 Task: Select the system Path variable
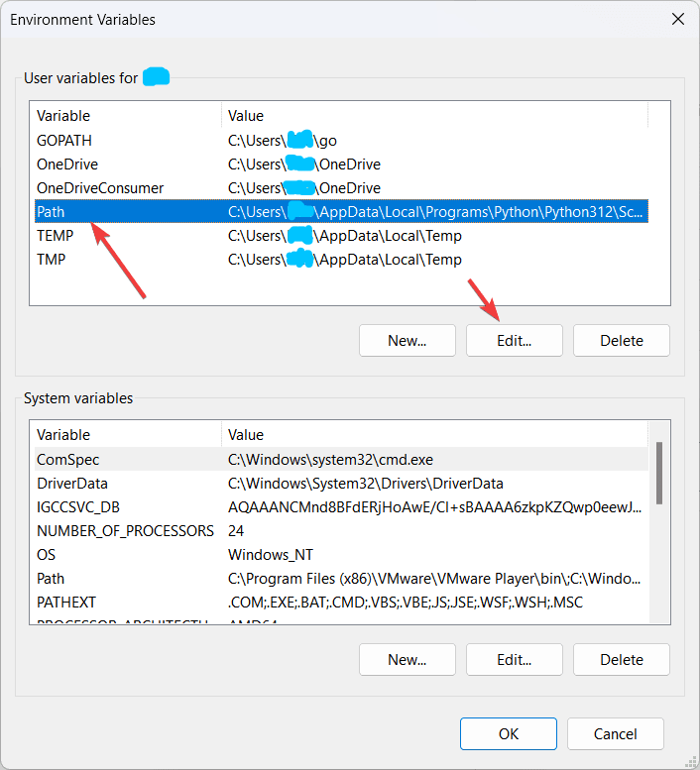341,579
